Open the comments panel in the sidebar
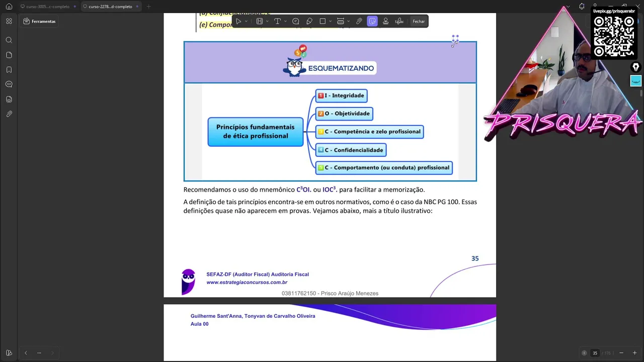This screenshot has height=362, width=644. 9,84
